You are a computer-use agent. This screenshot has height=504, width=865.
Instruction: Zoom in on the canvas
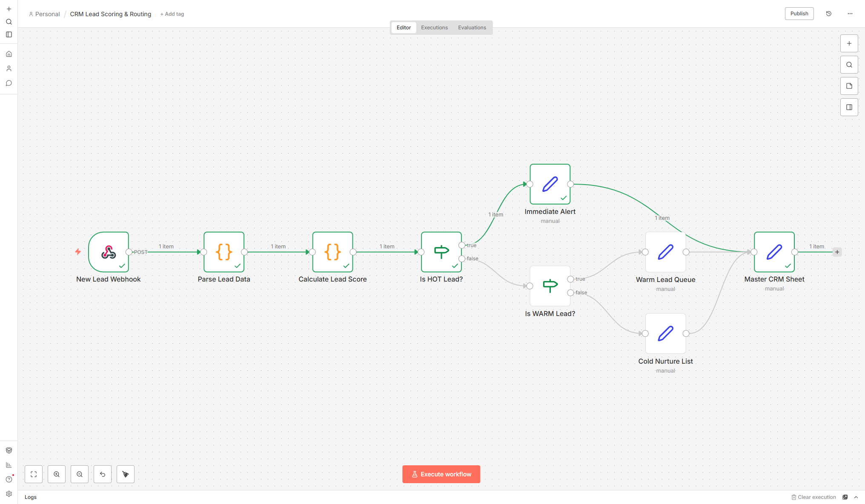57,474
